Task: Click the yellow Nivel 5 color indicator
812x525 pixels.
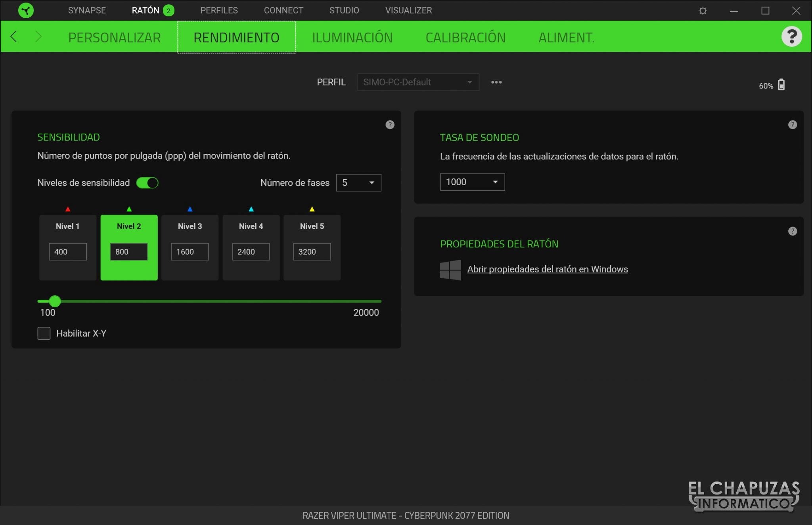Action: [312, 209]
